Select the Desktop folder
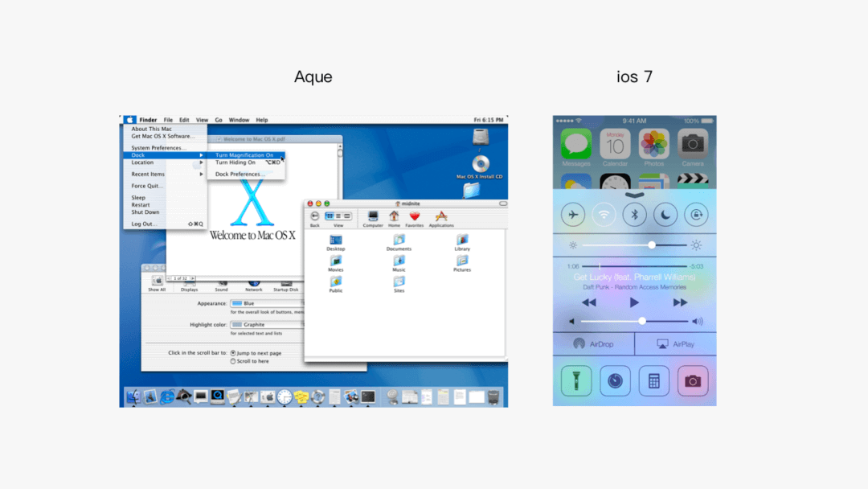Screen dimensions: 868x489 pyautogui.click(x=335, y=243)
